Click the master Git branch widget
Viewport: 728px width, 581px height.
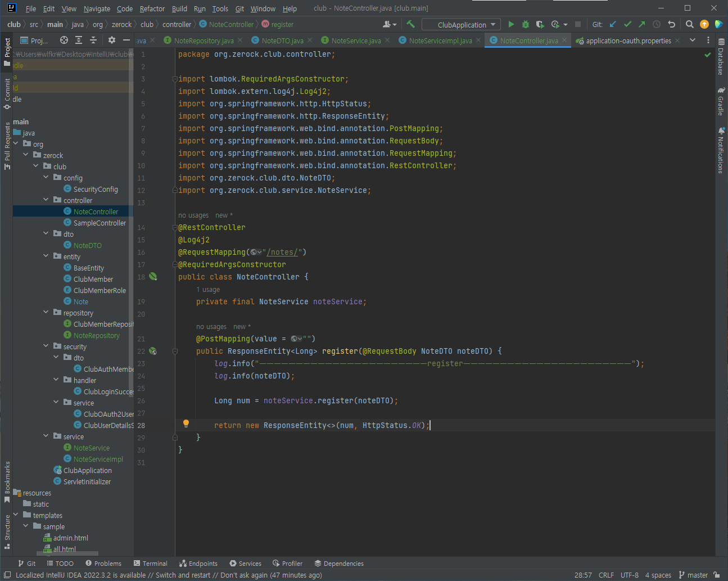click(x=693, y=575)
